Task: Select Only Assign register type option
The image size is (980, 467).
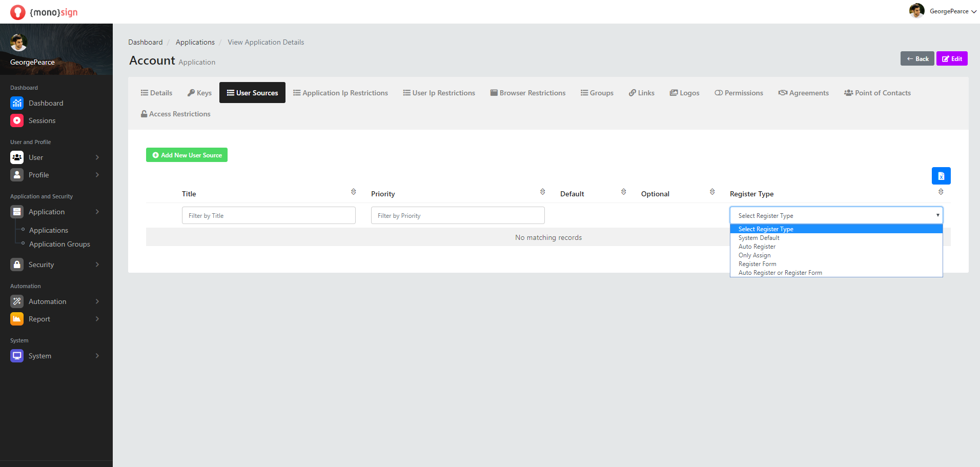Action: (x=754, y=255)
